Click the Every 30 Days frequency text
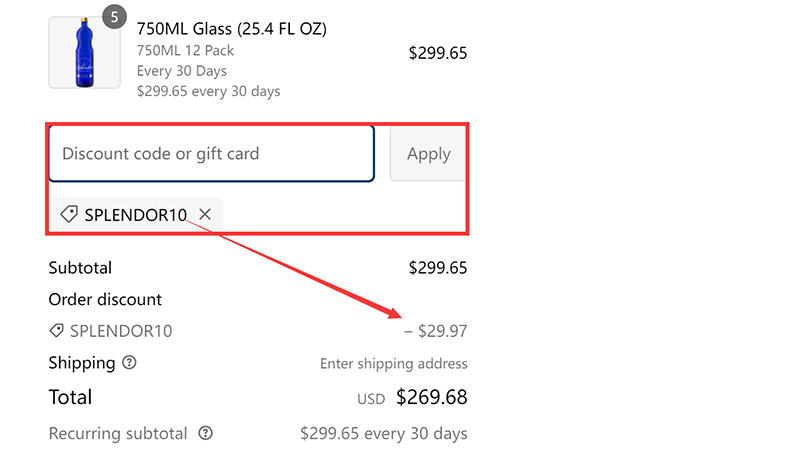The height and width of the screenshot is (460, 800). 181,71
